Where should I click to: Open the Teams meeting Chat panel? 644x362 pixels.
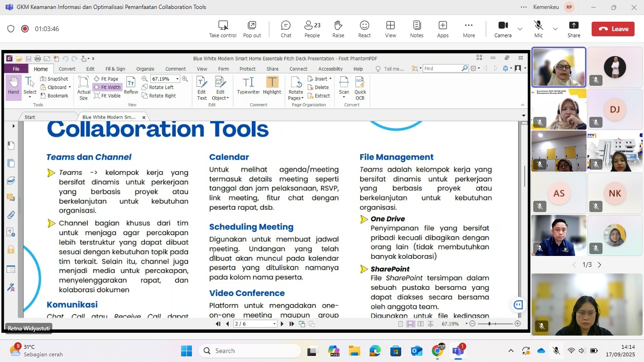pyautogui.click(x=286, y=29)
